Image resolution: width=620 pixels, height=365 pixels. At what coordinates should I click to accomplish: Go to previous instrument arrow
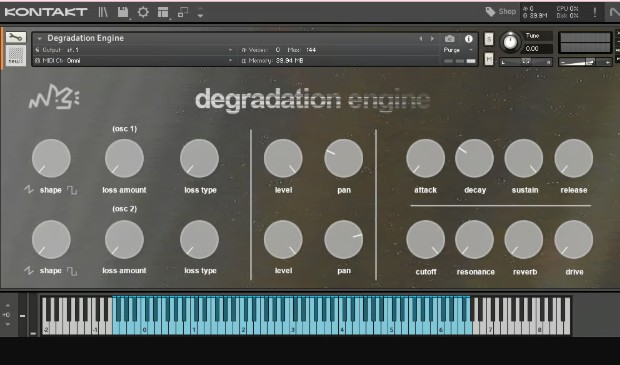[x=420, y=39]
